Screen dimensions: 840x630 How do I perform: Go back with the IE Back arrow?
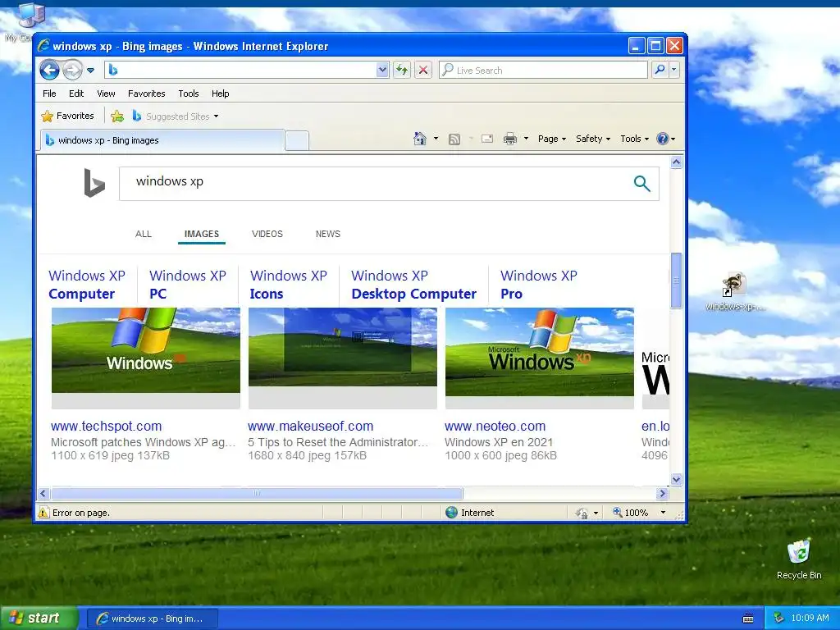coord(49,70)
